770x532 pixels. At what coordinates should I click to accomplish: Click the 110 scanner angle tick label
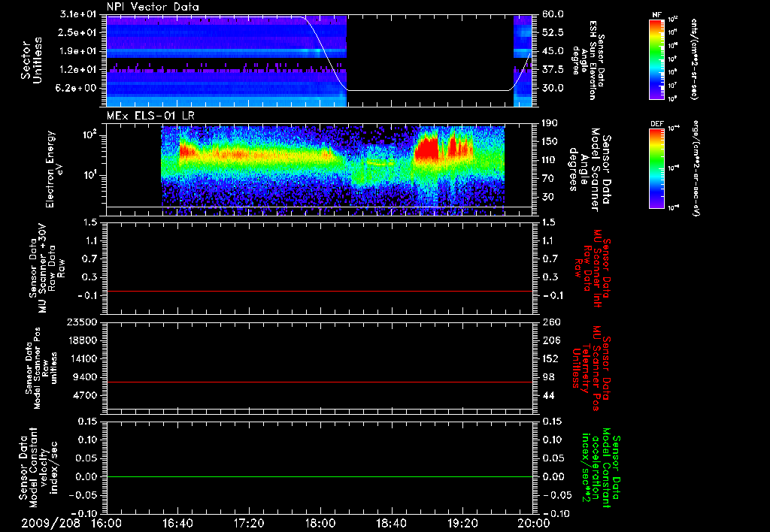[550, 160]
